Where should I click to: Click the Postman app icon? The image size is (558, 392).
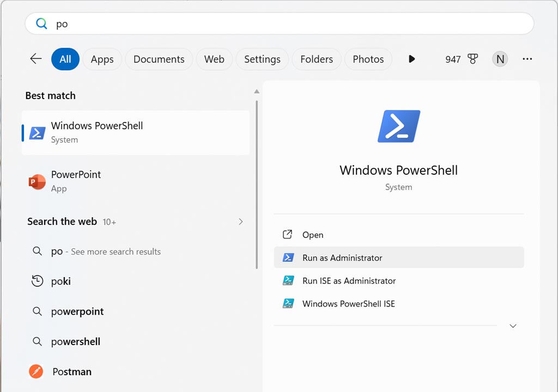coord(36,372)
